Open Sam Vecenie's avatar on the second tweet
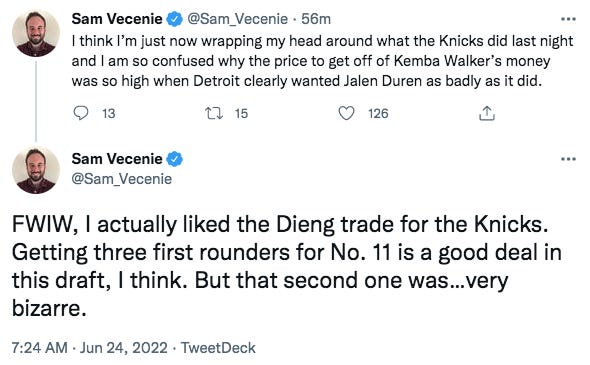 point(36,170)
